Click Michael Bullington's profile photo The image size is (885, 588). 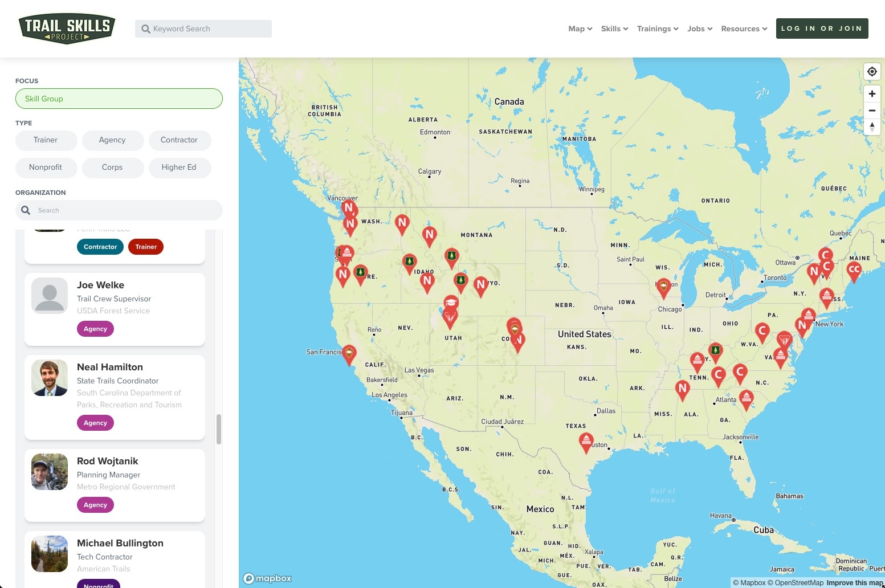[50, 554]
